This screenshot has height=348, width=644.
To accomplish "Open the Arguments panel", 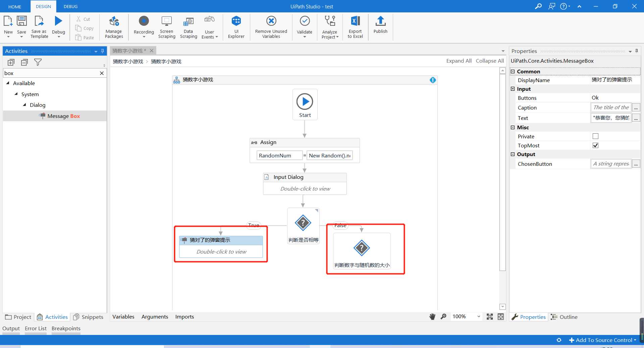I will tap(155, 317).
